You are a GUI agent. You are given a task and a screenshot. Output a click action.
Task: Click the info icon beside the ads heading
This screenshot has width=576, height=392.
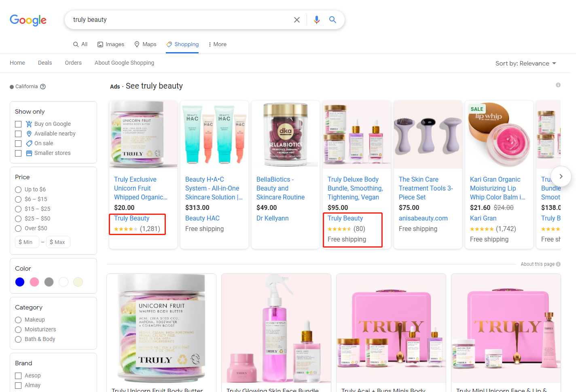tap(558, 85)
